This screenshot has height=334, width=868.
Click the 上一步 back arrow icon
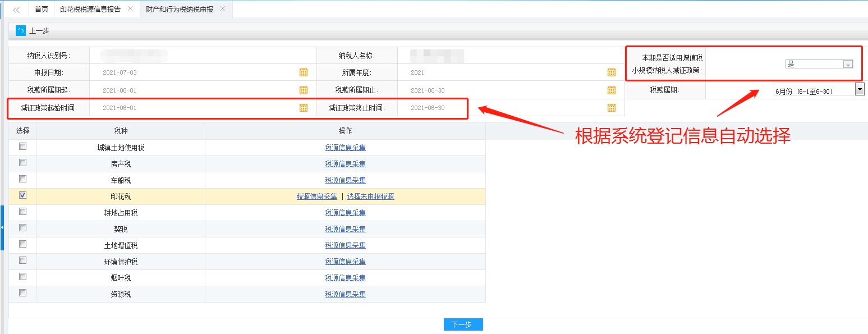[x=21, y=31]
